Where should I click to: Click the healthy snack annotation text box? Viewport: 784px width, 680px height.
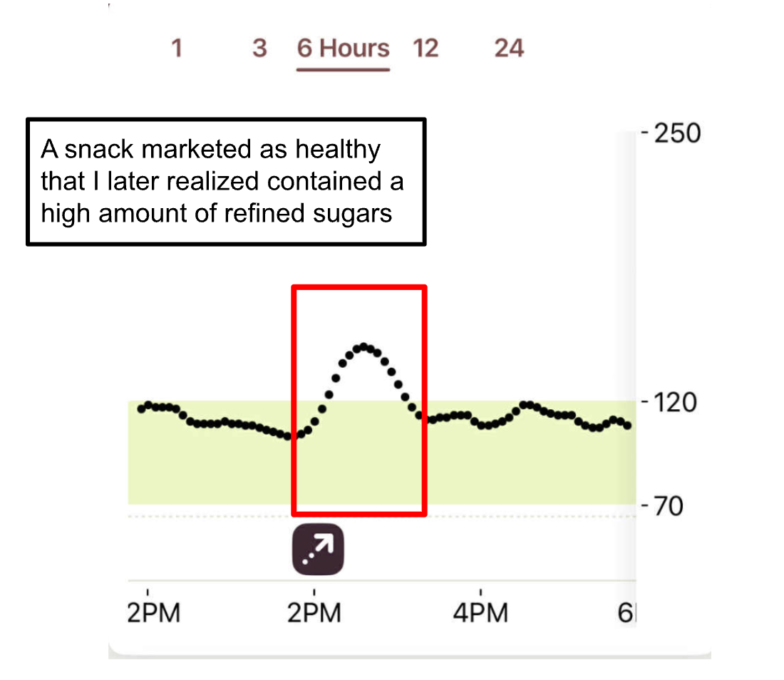click(226, 182)
